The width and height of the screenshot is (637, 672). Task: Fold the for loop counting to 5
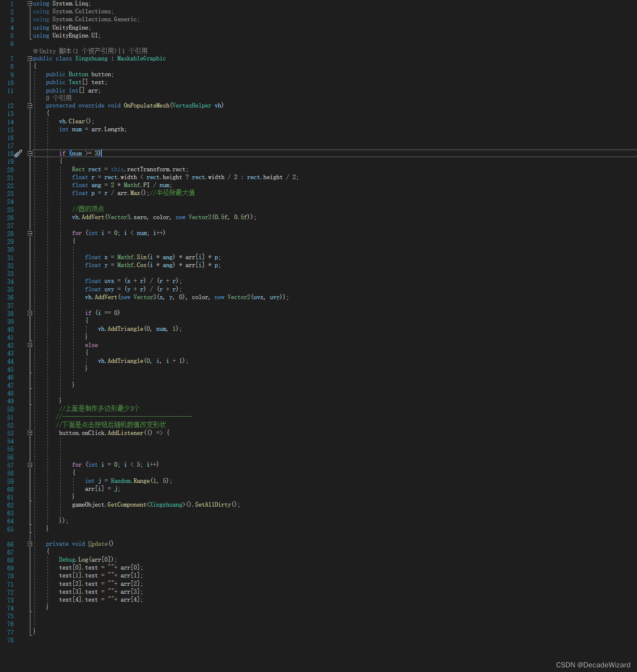[x=30, y=465]
